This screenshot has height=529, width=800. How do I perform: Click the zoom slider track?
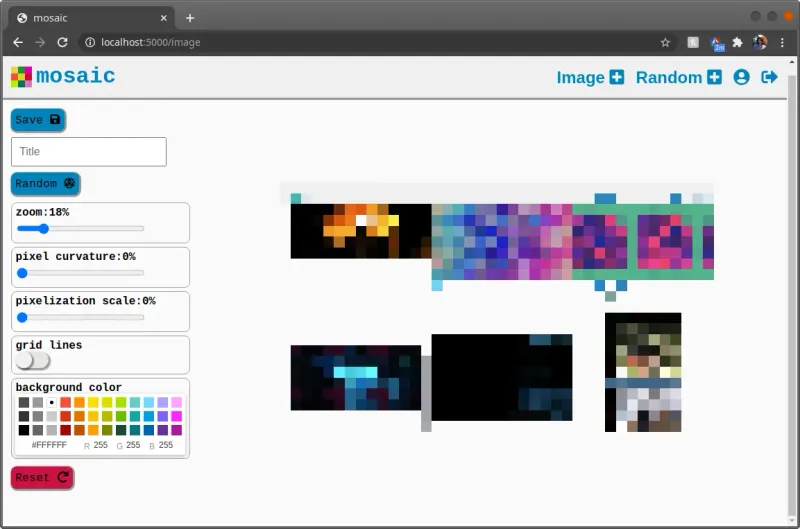coord(80,229)
